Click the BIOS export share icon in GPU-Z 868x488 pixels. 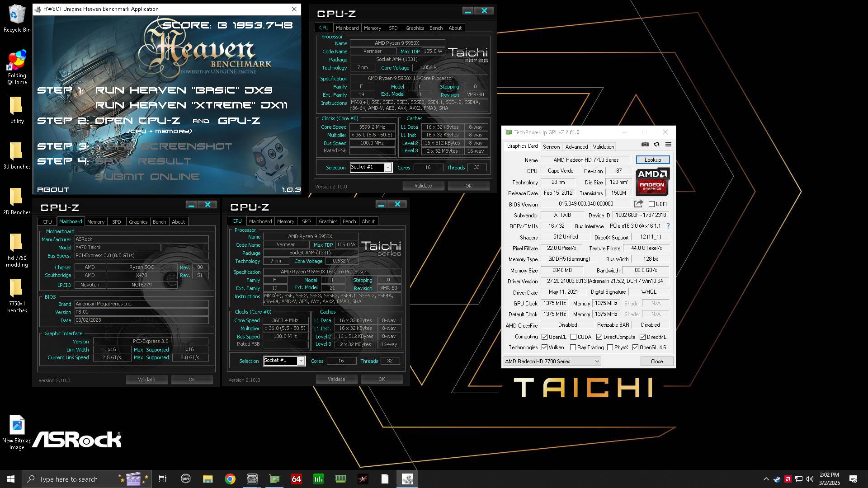pos(638,204)
